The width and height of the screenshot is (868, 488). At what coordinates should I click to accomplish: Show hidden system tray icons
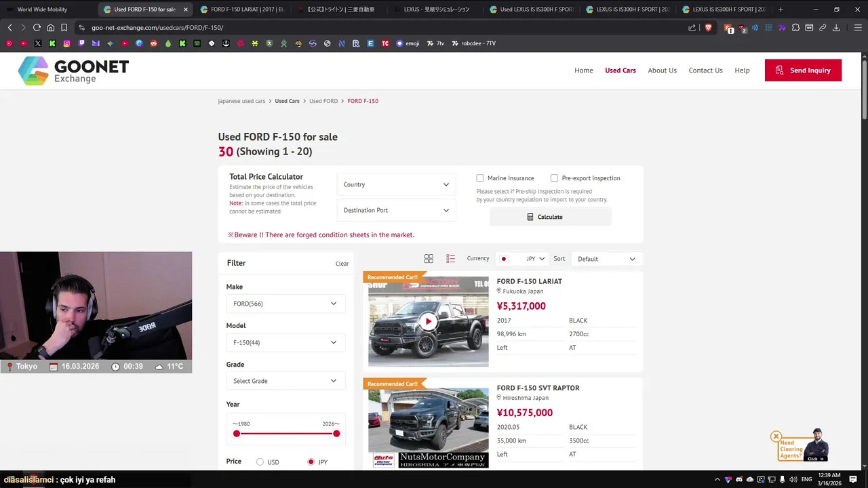717,480
